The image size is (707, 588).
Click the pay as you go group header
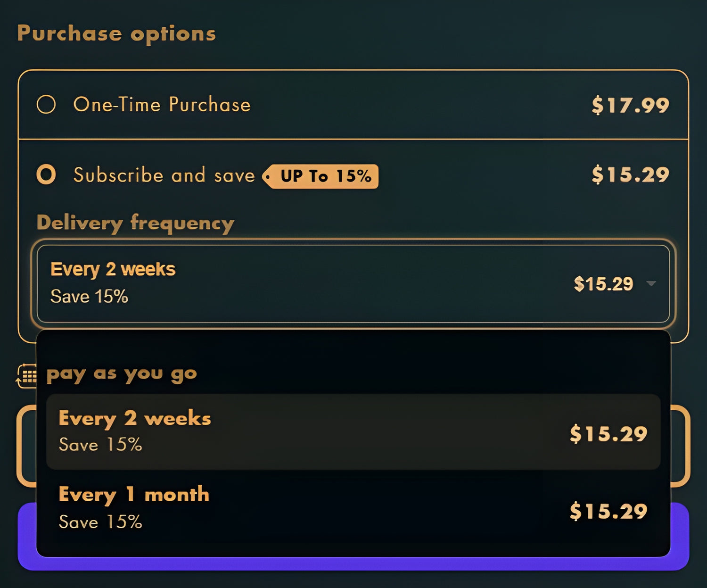(122, 374)
